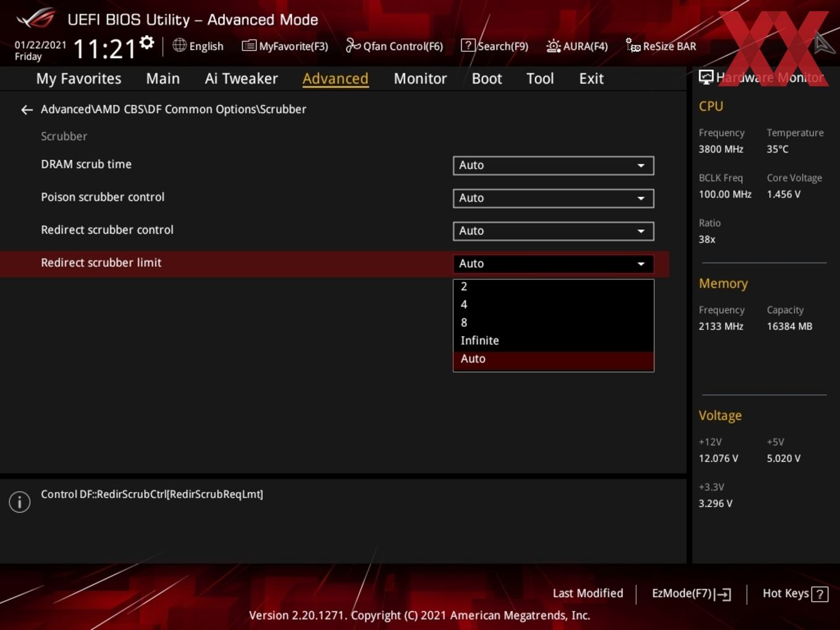Click the CPU frequency value 3800 MHz

coord(721,149)
